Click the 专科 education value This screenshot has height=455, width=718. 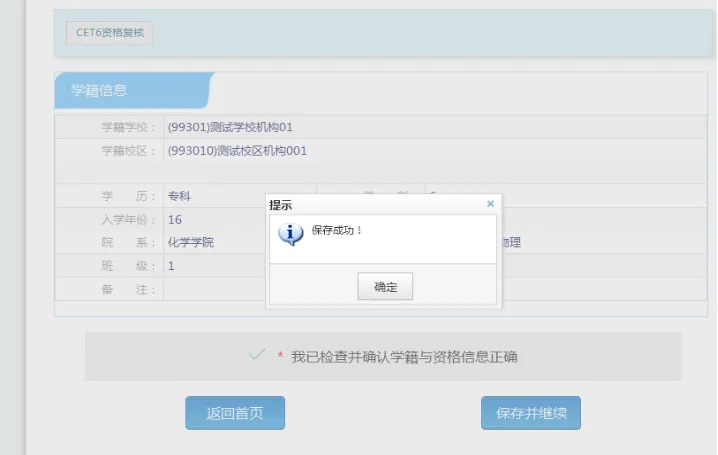[179, 196]
